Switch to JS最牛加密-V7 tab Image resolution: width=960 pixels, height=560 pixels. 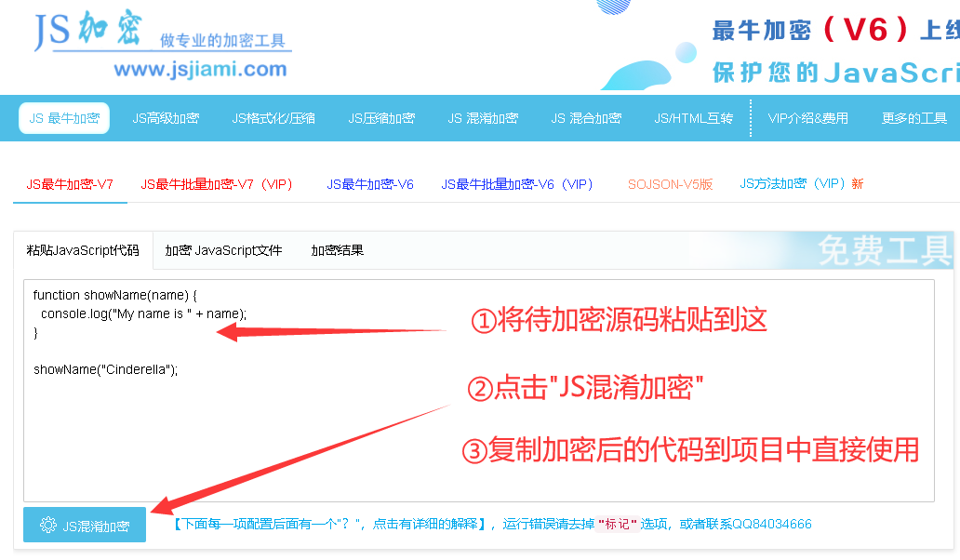[69, 184]
